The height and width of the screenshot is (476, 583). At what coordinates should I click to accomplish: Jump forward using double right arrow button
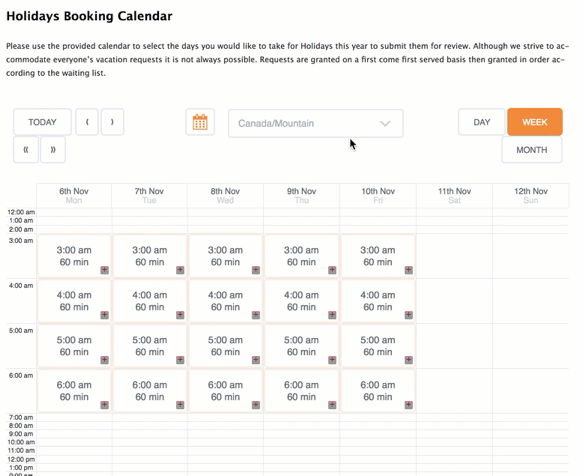[53, 149]
